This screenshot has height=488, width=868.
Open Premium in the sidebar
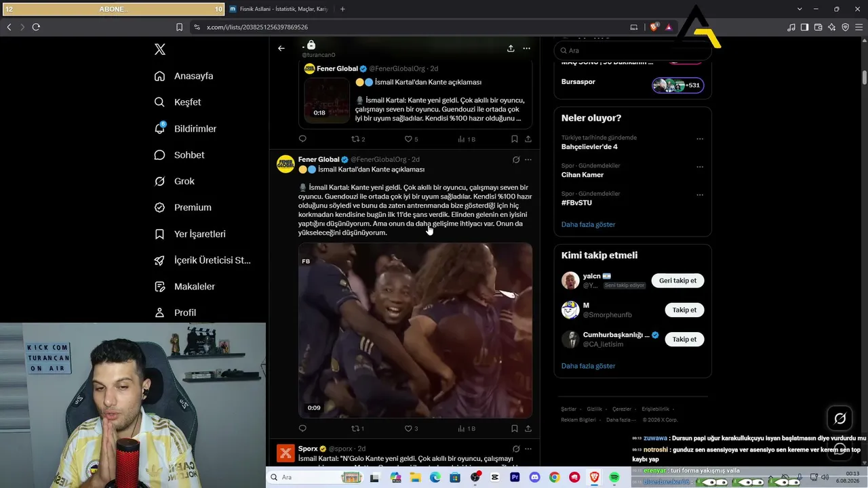click(x=183, y=207)
